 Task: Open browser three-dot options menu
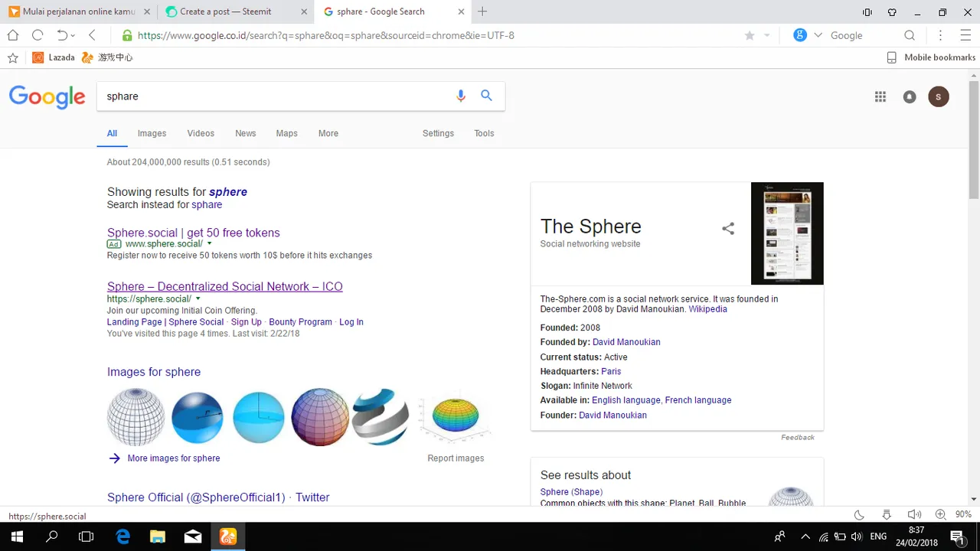tap(941, 35)
